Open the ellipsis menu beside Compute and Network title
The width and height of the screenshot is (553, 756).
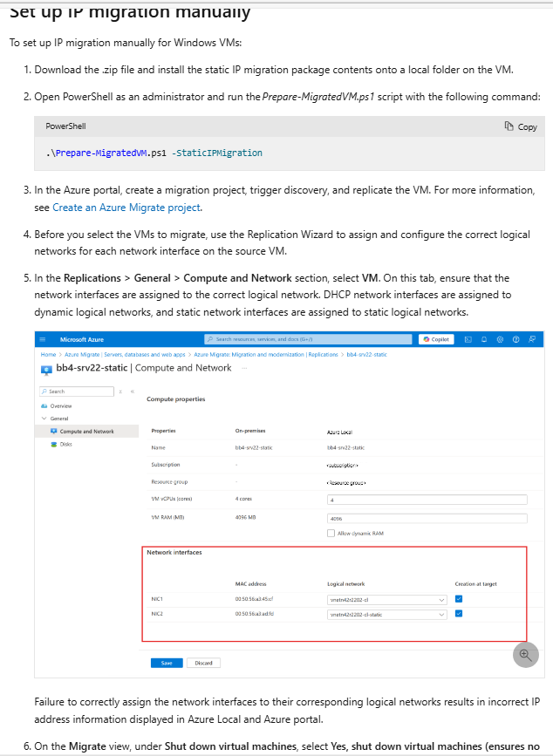point(244,368)
